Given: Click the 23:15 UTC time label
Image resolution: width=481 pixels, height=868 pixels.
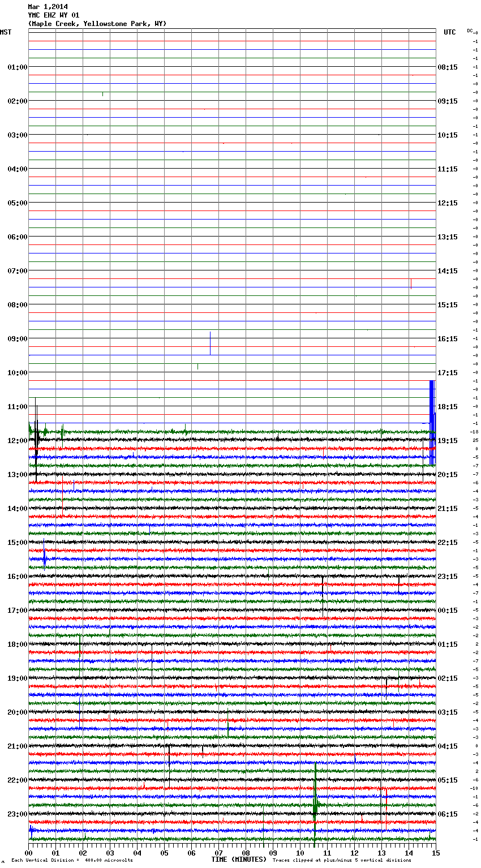Looking at the screenshot, I should coord(448,577).
